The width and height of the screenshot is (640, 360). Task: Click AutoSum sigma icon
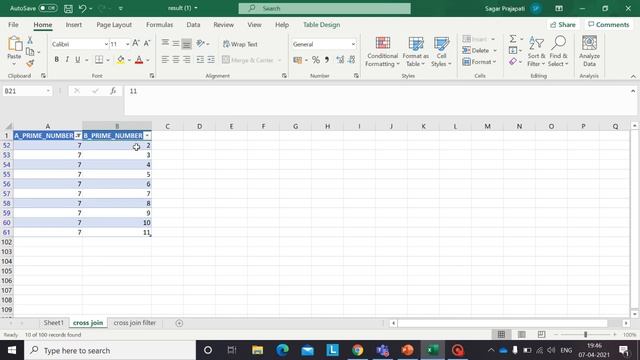click(513, 39)
